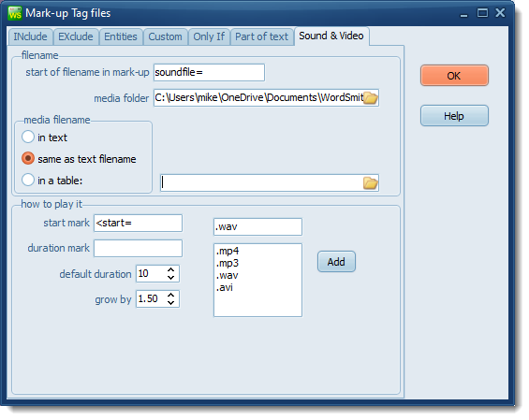
Task: Increase default duration with up arrow
Action: 170,269
